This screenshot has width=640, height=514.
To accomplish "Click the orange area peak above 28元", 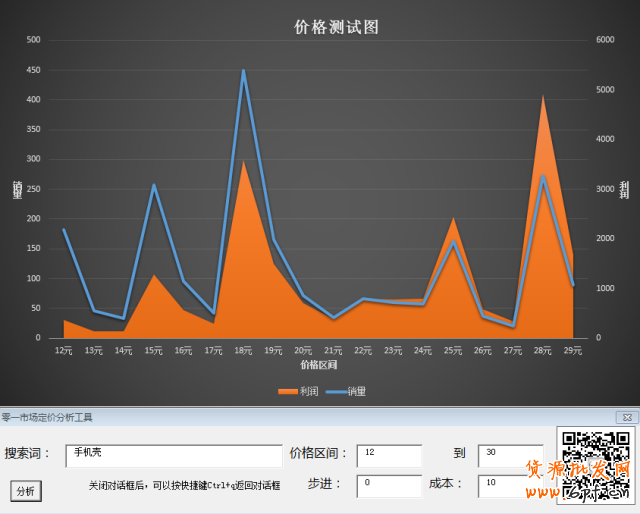I will pyautogui.click(x=543, y=97).
